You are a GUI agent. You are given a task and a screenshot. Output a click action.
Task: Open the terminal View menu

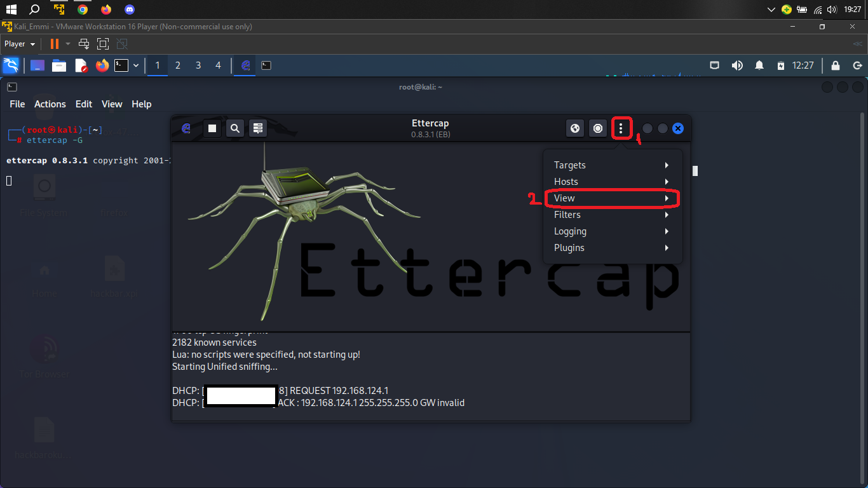[x=112, y=104]
